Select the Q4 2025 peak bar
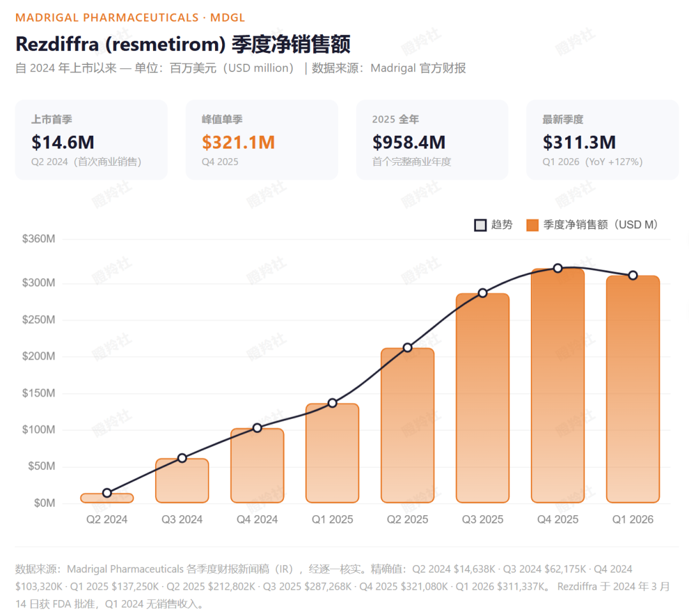689x616 pixels. click(558, 386)
